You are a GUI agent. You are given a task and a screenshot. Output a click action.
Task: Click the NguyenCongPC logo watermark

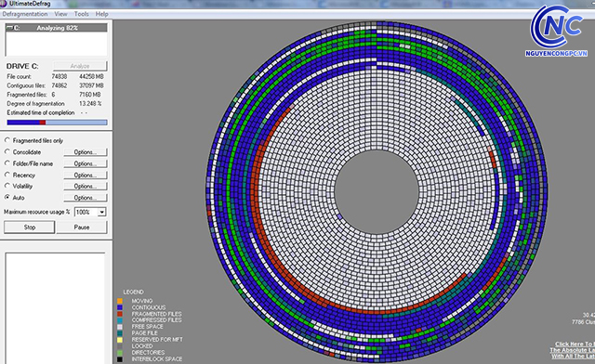(x=557, y=31)
